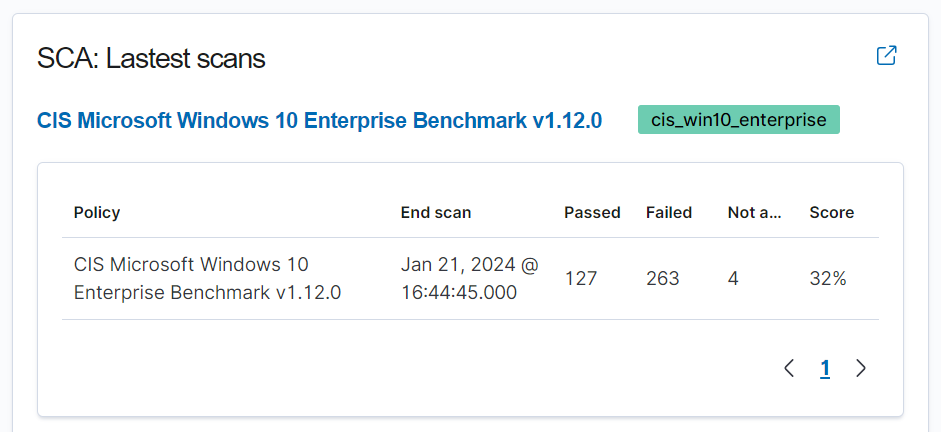This screenshot has width=941, height=432.
Task: Sort by Score column header
Action: point(832,212)
